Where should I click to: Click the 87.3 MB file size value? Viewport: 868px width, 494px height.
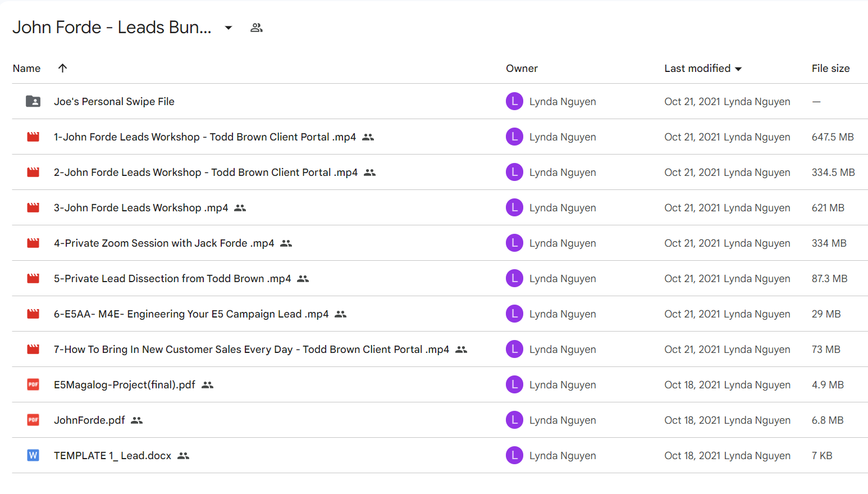click(x=830, y=278)
